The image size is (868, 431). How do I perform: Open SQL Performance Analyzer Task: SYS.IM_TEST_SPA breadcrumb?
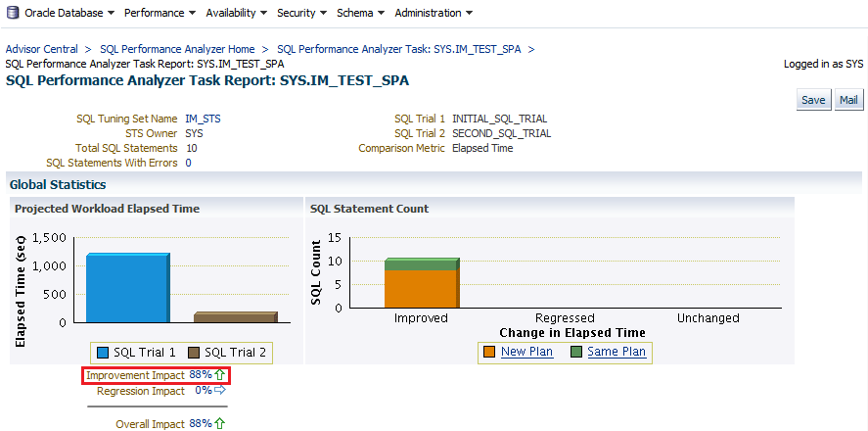pos(399,49)
